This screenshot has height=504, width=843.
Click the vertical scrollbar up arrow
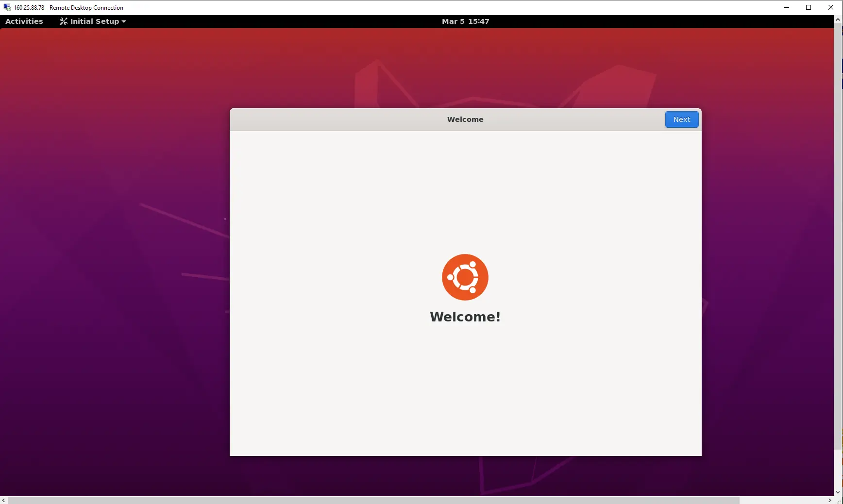coord(838,19)
